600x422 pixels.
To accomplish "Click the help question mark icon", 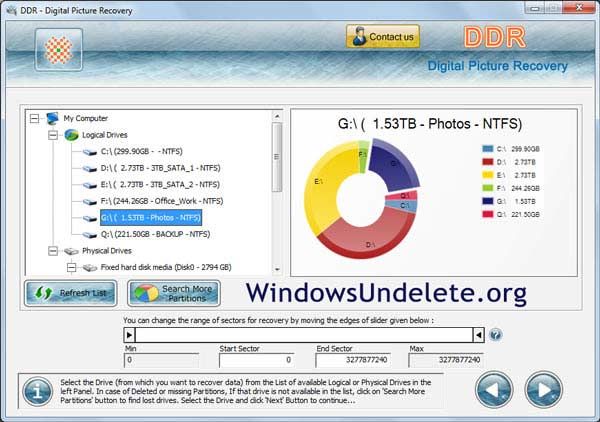I will [x=496, y=335].
